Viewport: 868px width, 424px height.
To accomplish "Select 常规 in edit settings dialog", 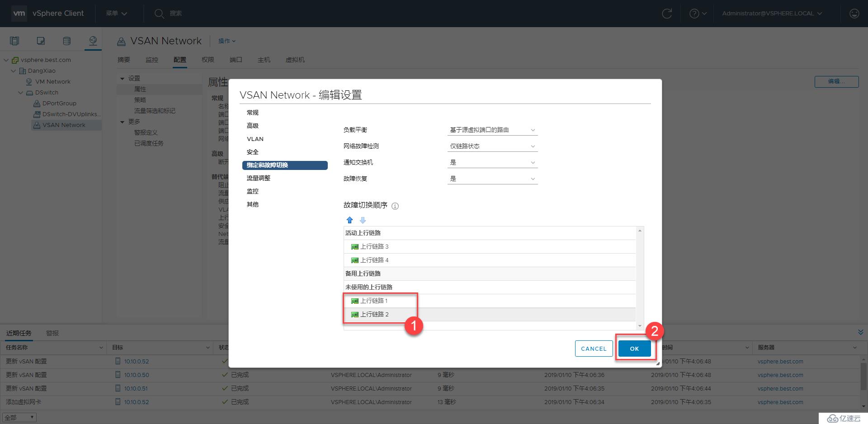I will 253,113.
